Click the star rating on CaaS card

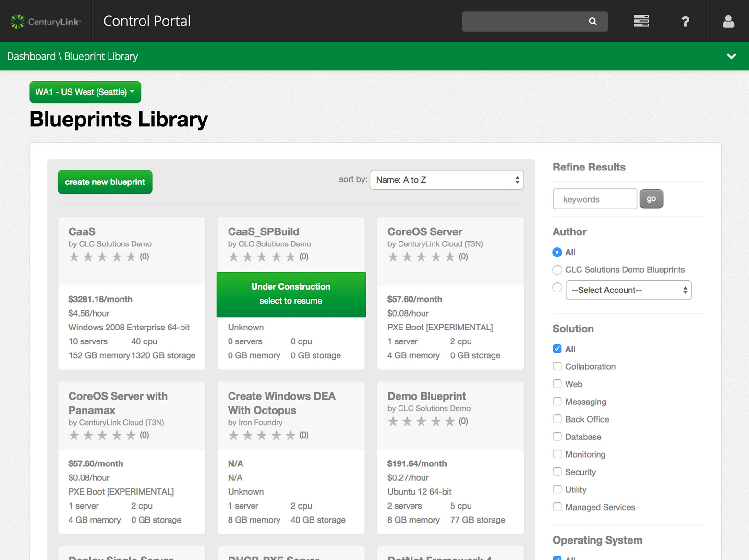click(x=102, y=257)
